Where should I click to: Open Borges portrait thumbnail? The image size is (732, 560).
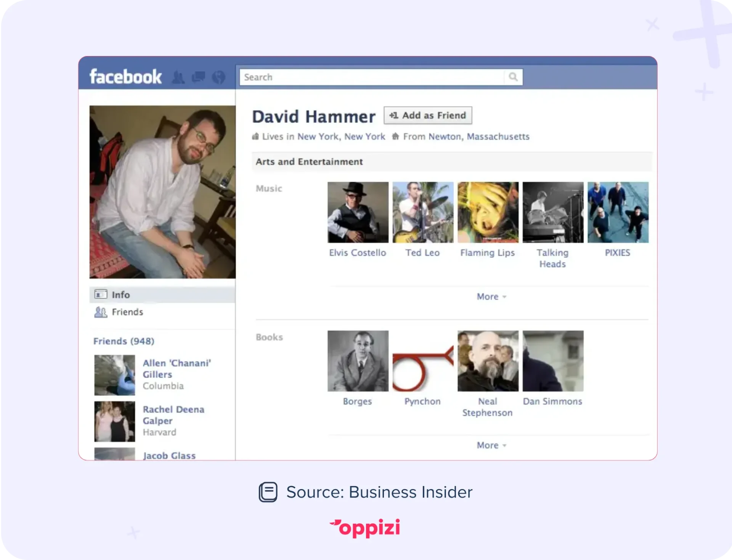pos(358,361)
